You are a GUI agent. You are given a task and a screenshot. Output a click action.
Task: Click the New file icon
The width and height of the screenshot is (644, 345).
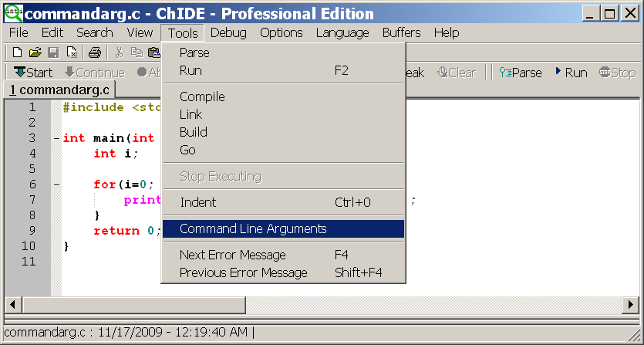[x=17, y=52]
